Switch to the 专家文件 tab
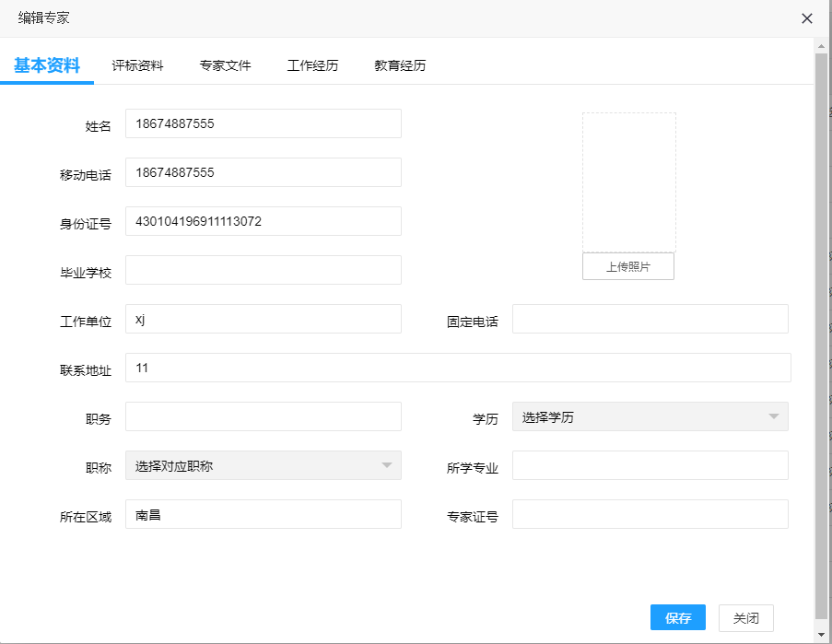 tap(225, 65)
